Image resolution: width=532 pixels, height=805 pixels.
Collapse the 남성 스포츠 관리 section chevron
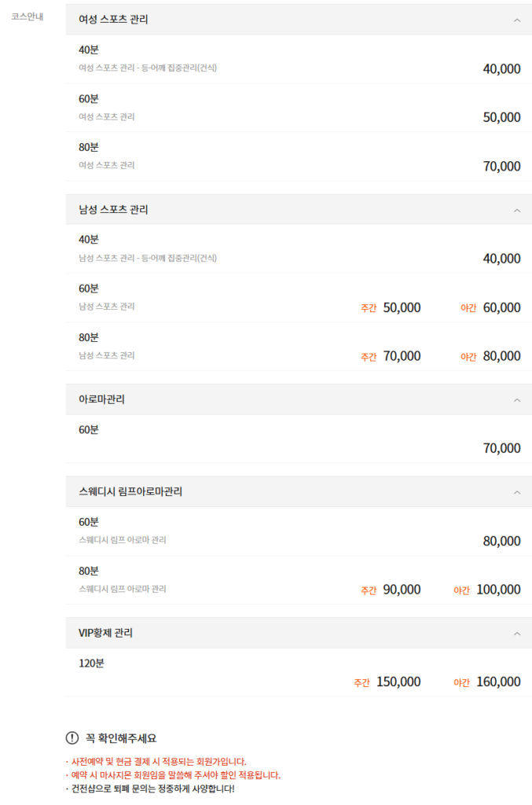coord(517,210)
